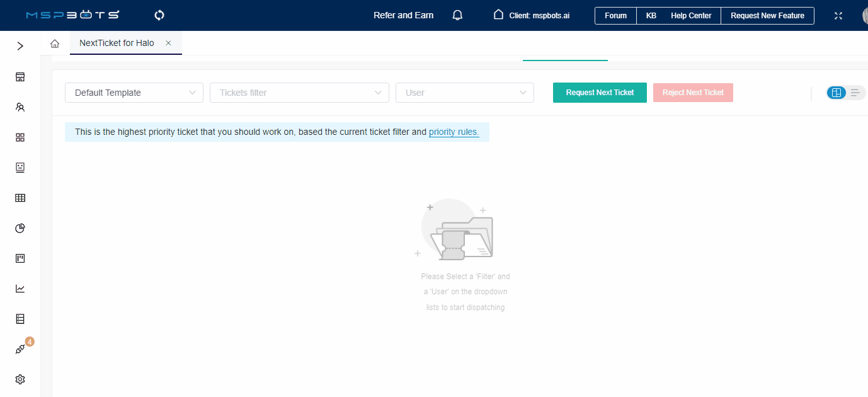This screenshot has width=868, height=397.
Task: Open the Scorecards line chart icon
Action: tap(20, 288)
